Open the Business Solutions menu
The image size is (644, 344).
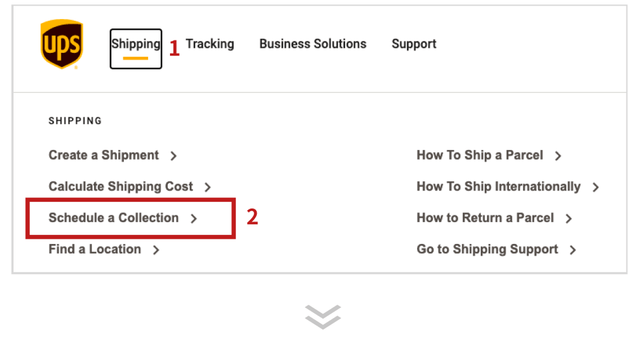point(313,44)
